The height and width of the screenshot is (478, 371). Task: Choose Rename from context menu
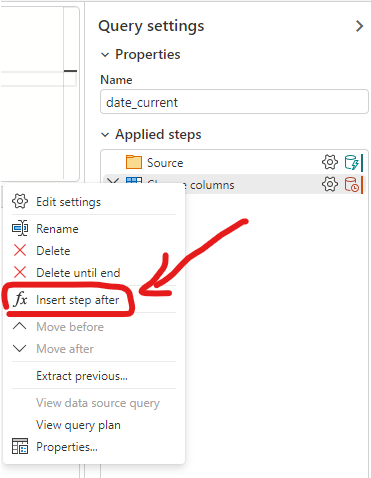click(x=94, y=229)
